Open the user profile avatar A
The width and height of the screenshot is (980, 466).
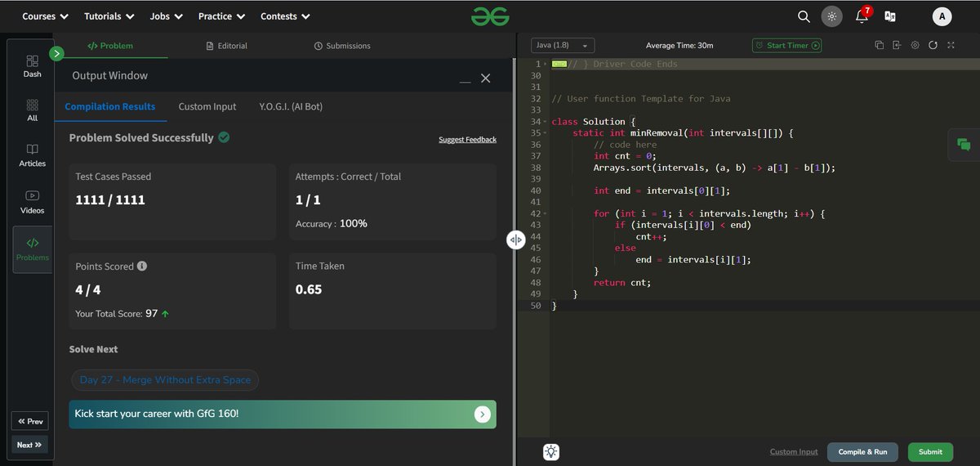[x=942, y=16]
